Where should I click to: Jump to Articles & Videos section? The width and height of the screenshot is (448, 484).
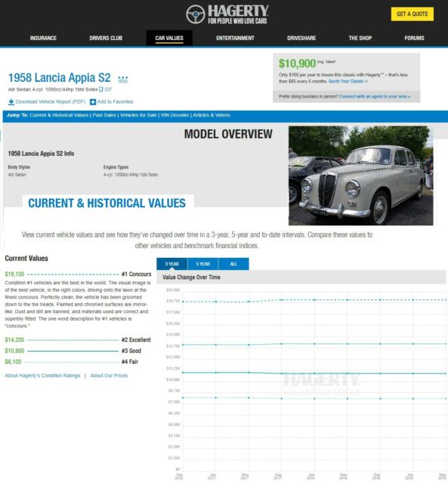(212, 115)
